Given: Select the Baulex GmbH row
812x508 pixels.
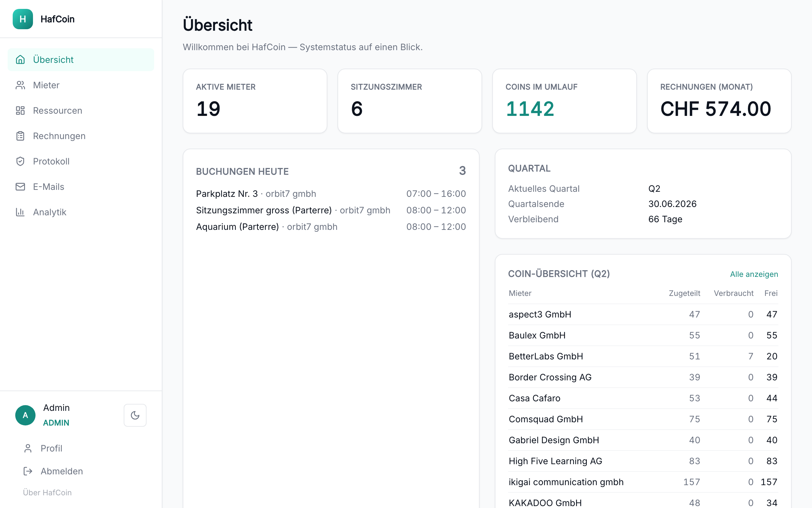Looking at the screenshot, I should [643, 335].
